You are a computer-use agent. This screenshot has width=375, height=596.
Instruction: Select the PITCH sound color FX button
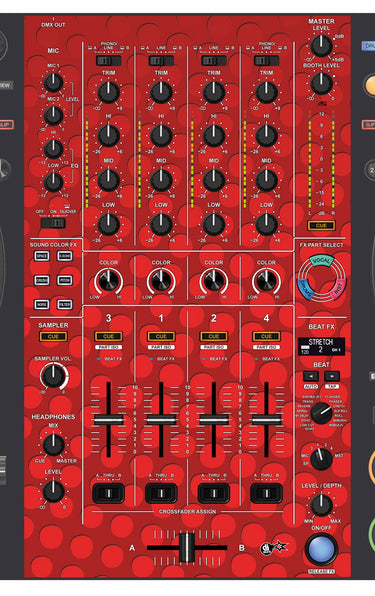point(65,280)
